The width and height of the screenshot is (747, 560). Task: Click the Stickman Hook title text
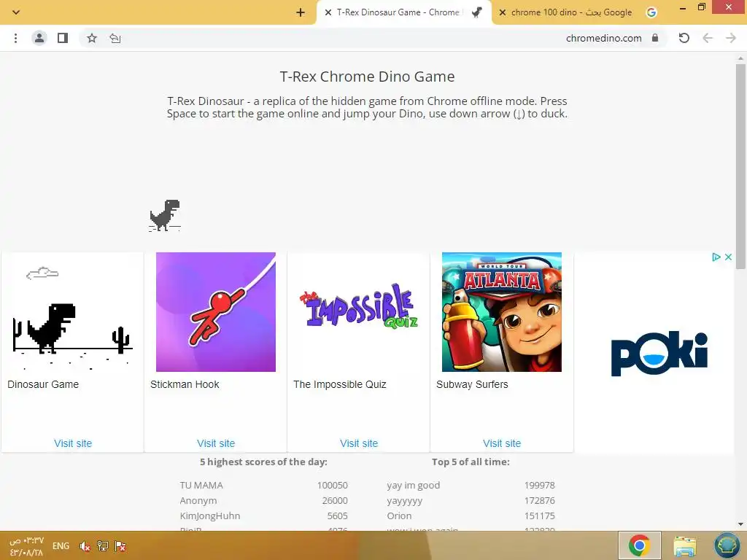coord(185,384)
